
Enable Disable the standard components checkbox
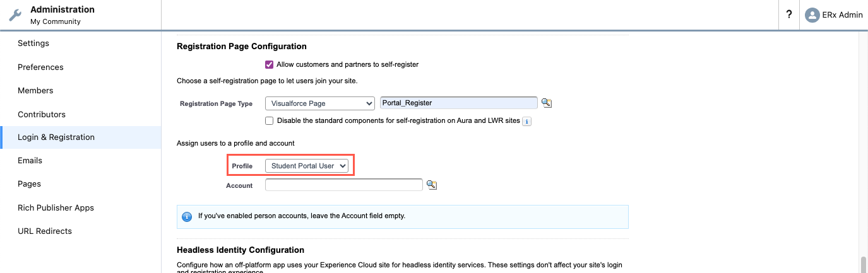point(270,120)
